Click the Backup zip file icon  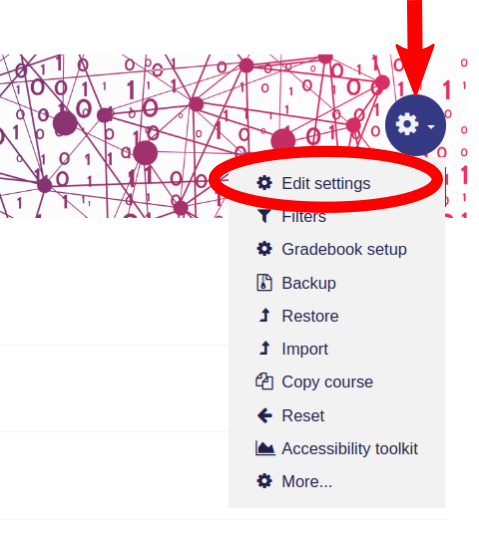click(264, 282)
